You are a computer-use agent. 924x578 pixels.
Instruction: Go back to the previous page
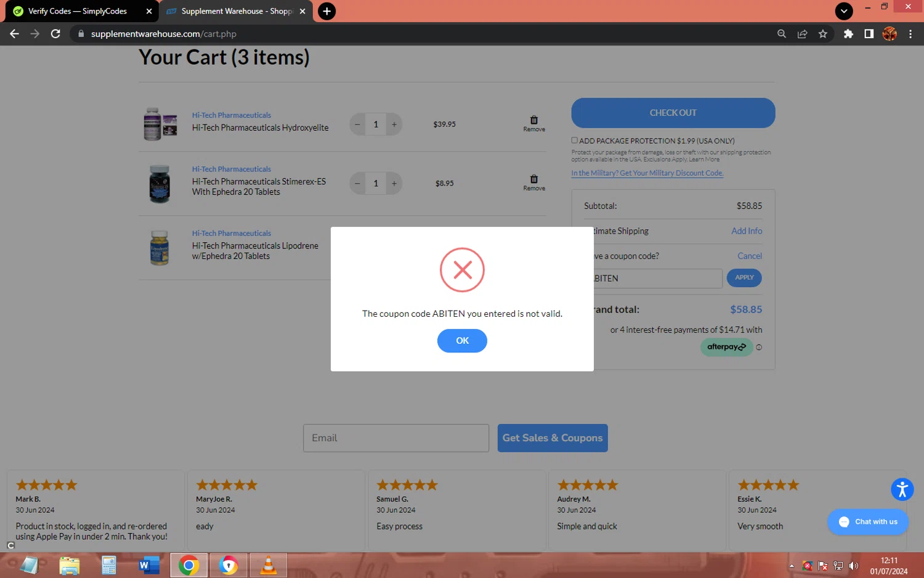coord(14,34)
